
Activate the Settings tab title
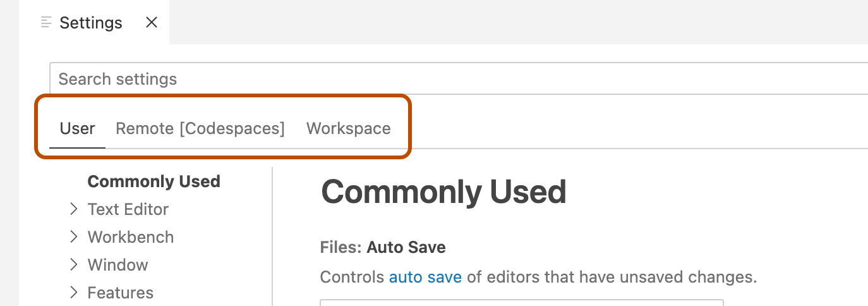91,23
